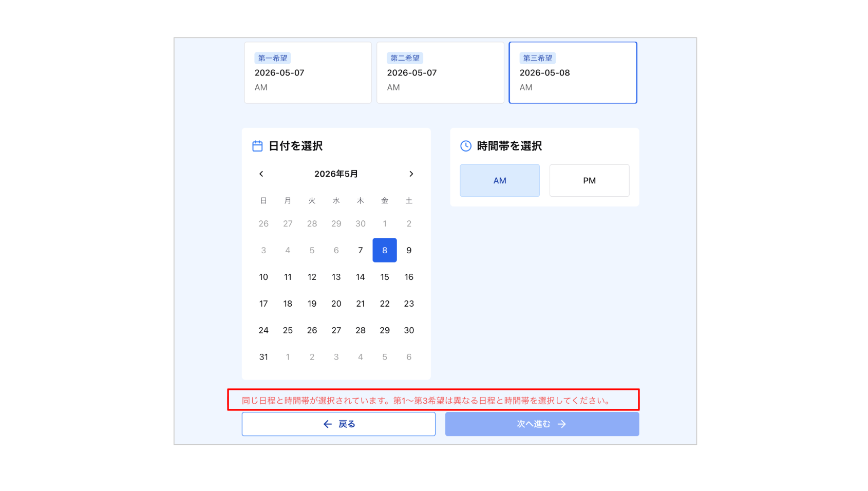Select the PM time slot

(589, 180)
